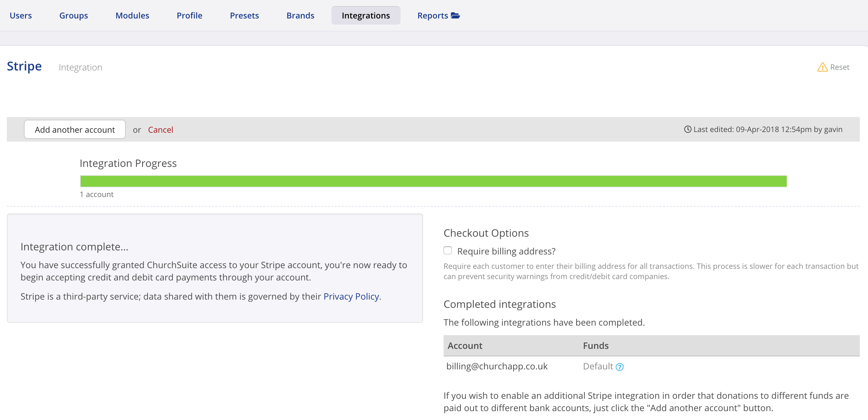This screenshot has width=868, height=420.
Task: Go to the Modules tab
Action: point(132,16)
